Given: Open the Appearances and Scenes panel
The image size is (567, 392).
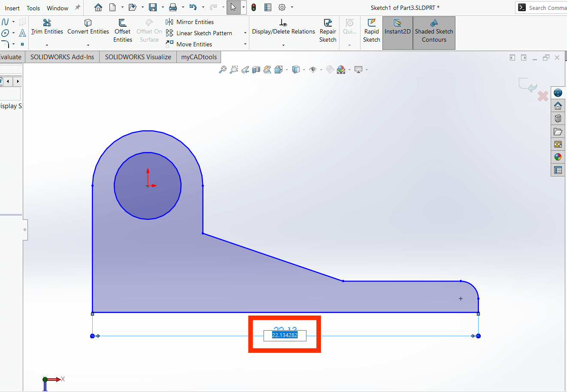Looking at the screenshot, I should [558, 157].
